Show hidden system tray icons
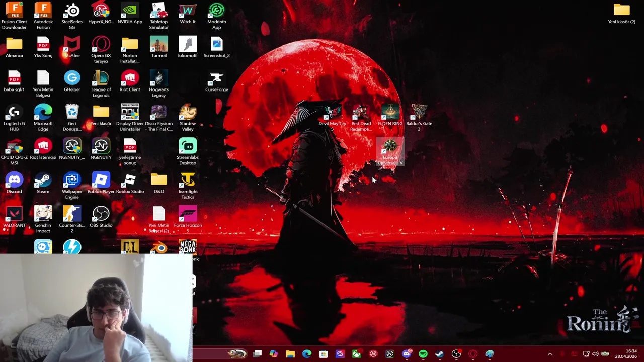 click(x=550, y=354)
